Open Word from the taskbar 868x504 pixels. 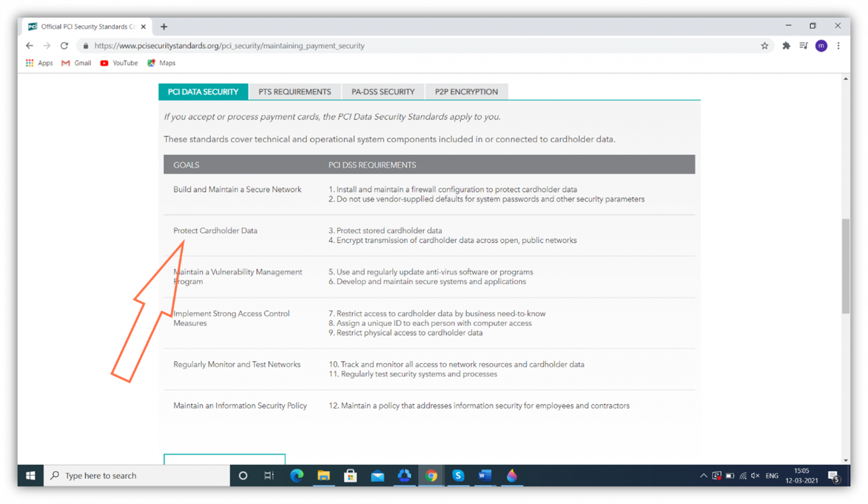(485, 476)
